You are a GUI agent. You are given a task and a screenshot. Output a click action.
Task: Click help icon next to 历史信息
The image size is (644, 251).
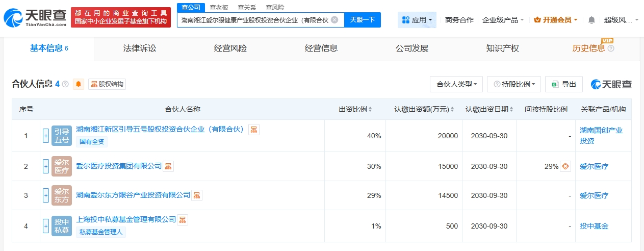click(611, 48)
